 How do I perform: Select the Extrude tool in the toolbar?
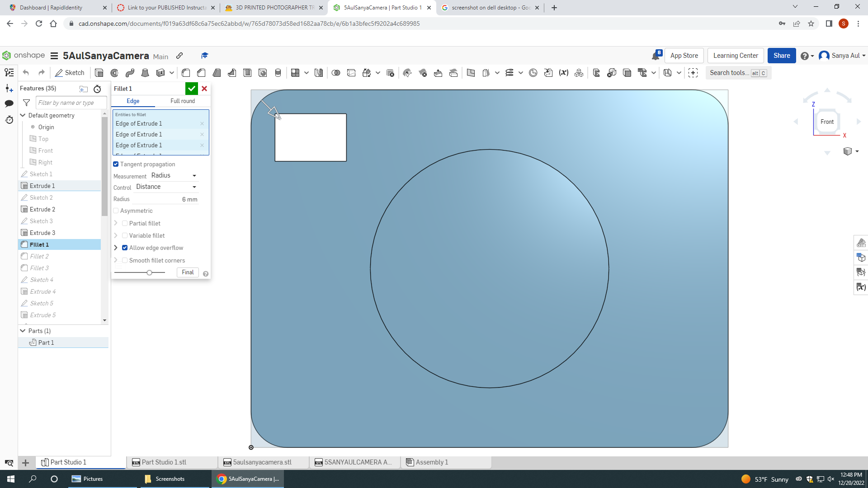99,73
